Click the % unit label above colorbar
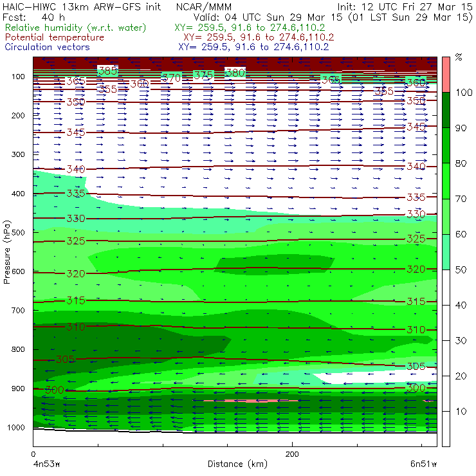 click(x=459, y=57)
